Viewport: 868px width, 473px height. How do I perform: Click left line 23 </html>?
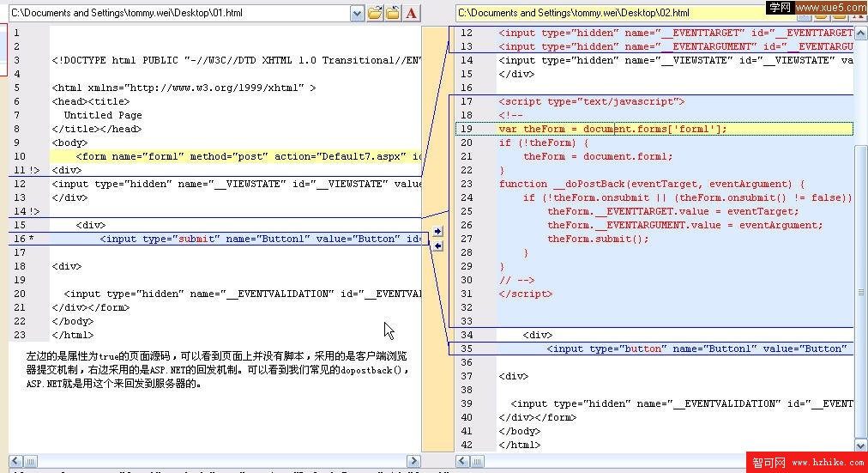click(73, 335)
